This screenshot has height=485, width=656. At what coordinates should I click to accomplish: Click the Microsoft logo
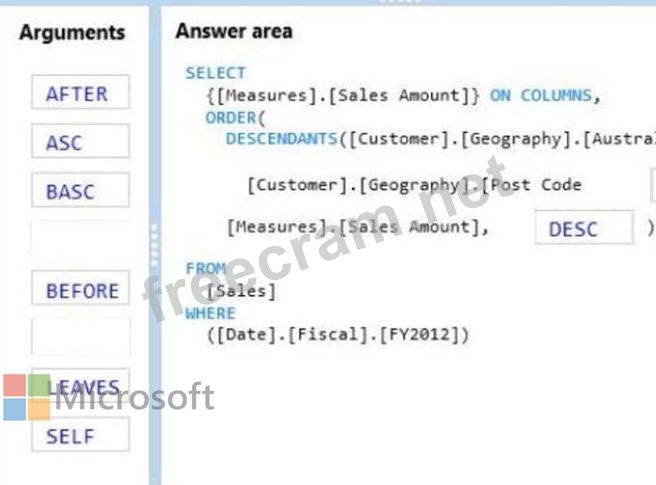108,397
